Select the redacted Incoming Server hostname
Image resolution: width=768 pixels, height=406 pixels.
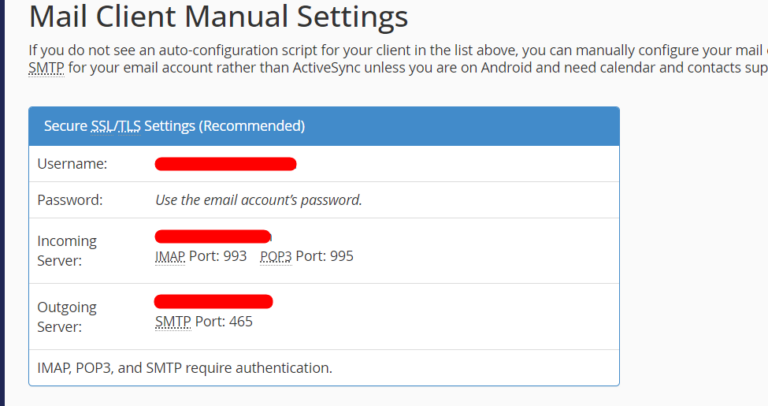tap(213, 237)
